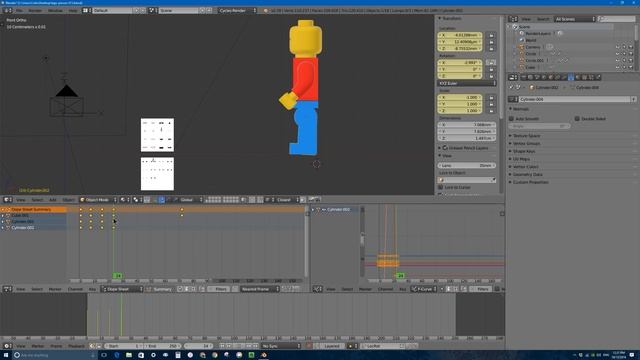
Task: Expand the Shape Keys panel
Action: tap(524, 151)
